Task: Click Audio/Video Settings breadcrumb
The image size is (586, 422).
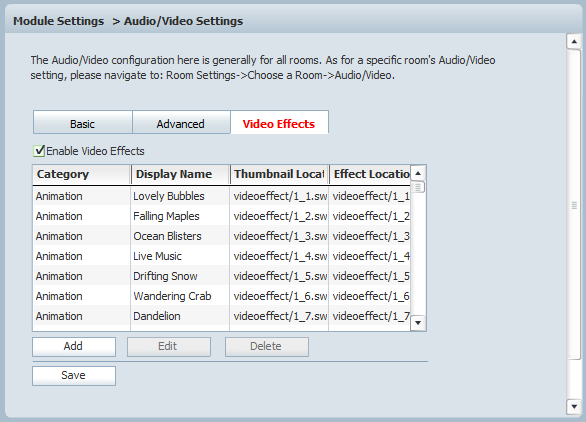Action: point(183,21)
